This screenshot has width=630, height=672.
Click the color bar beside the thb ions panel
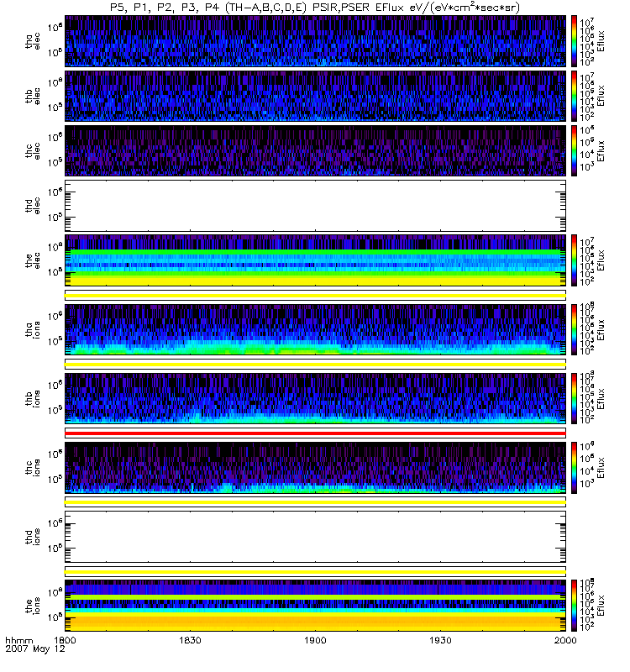[574, 398]
